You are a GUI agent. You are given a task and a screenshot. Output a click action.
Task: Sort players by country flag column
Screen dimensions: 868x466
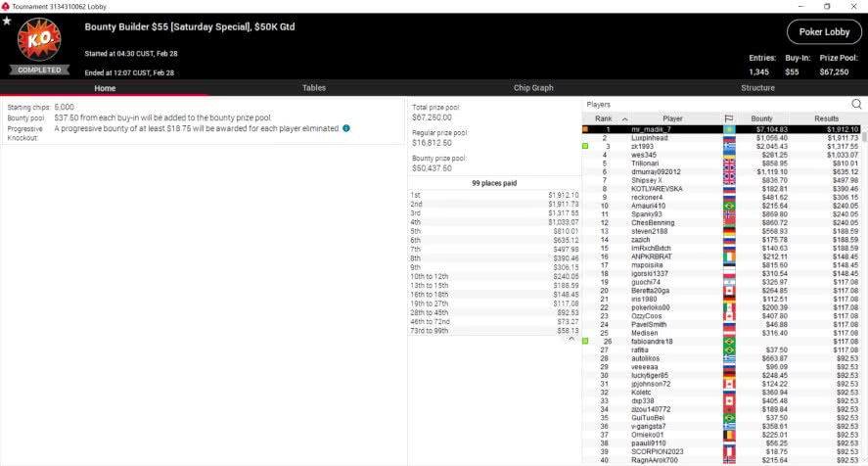point(728,118)
